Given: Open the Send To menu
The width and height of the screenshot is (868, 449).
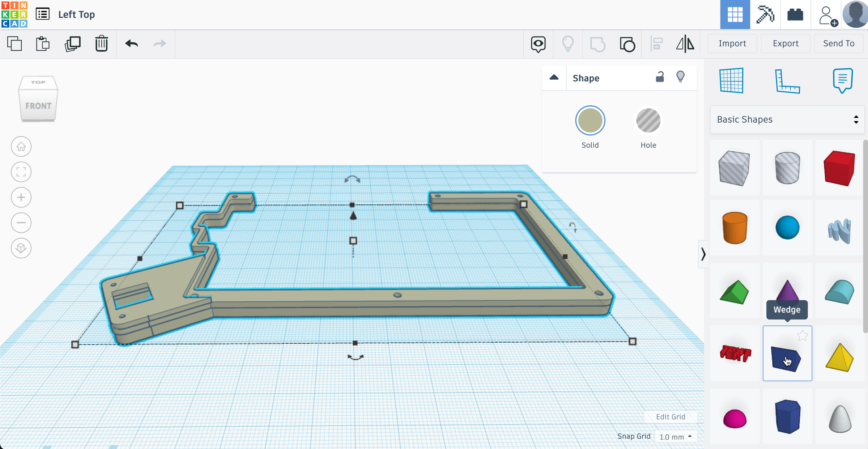Looking at the screenshot, I should point(838,43).
